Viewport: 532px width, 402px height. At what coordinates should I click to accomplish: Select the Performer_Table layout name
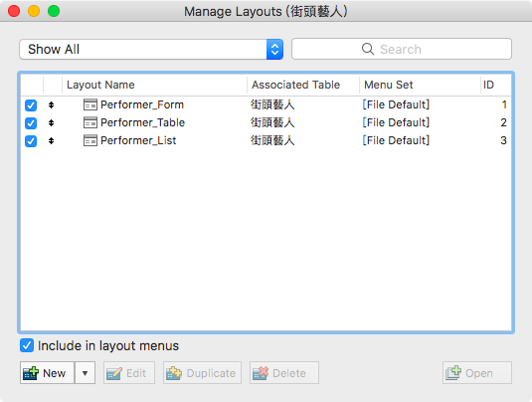[x=143, y=122]
